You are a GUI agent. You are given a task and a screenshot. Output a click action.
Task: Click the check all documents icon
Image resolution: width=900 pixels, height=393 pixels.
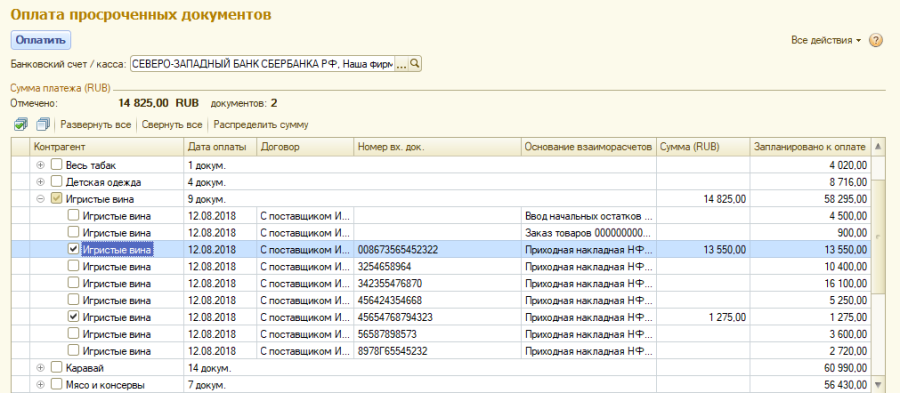pyautogui.click(x=21, y=124)
